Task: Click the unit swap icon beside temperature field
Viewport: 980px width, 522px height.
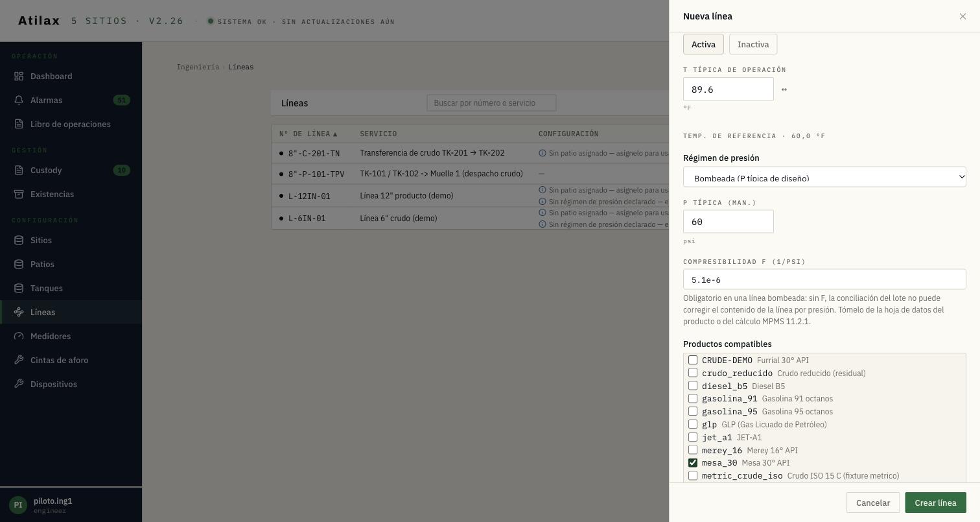Action: [x=784, y=89]
